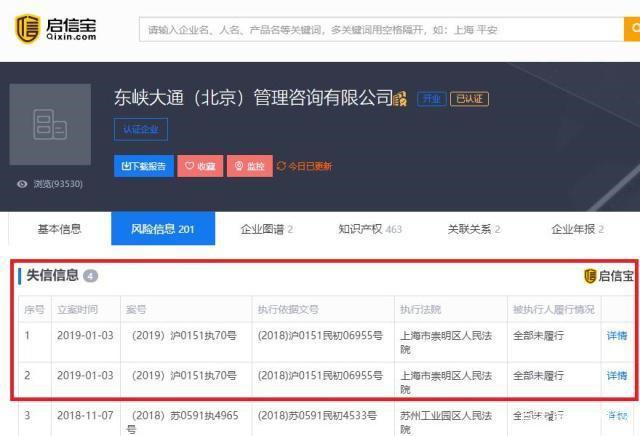This screenshot has width=640, height=436.
Task: Click row 2 status 全部未履行
Action: point(538,375)
